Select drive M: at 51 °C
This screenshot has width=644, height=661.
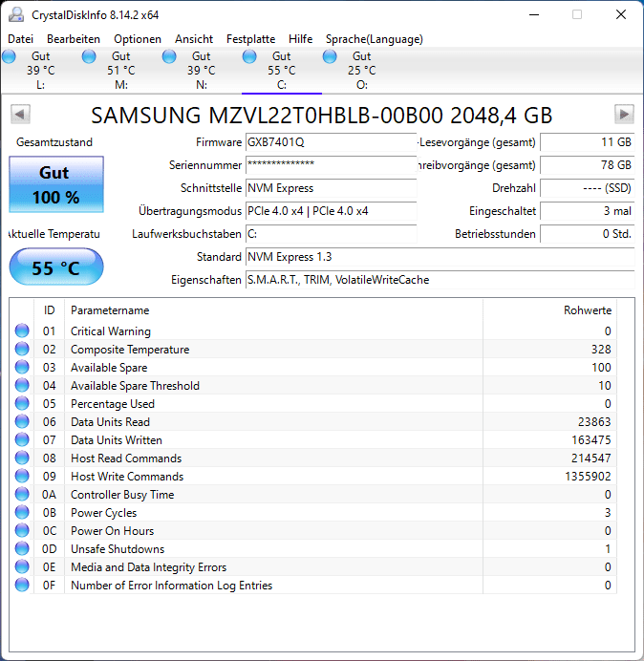point(121,71)
